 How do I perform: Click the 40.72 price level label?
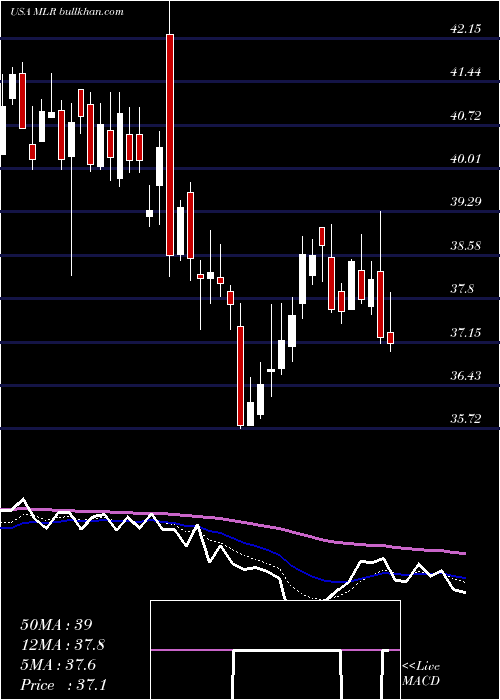pyautogui.click(x=465, y=116)
